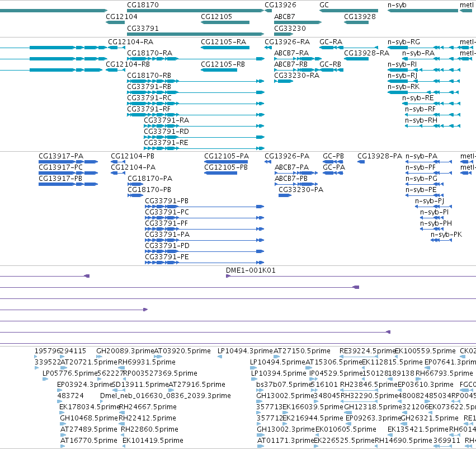
Task: Click the GC gene label
Action: point(324,5)
